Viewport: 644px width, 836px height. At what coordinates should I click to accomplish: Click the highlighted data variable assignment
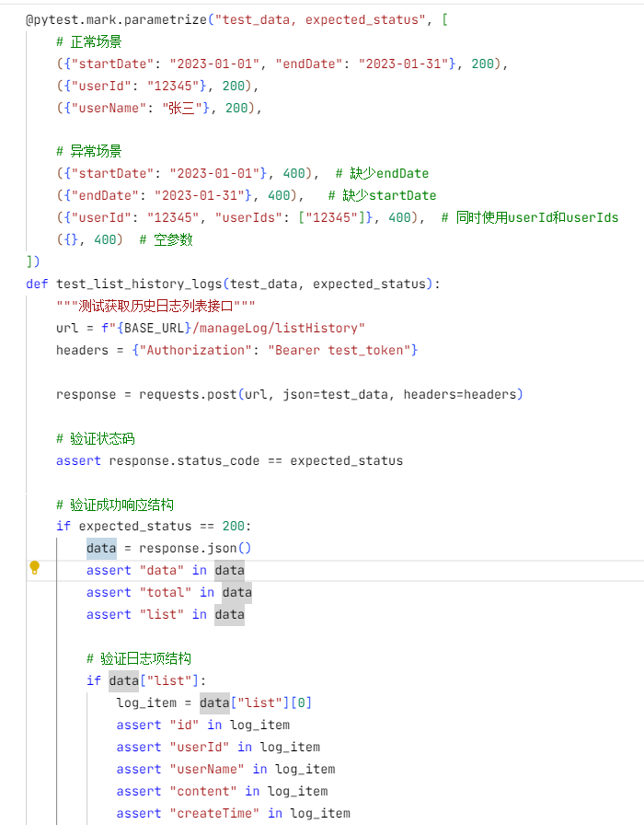(101, 548)
